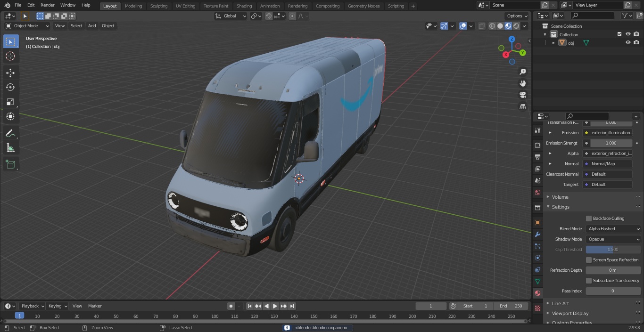Expand the Line Art panel

tap(560, 303)
